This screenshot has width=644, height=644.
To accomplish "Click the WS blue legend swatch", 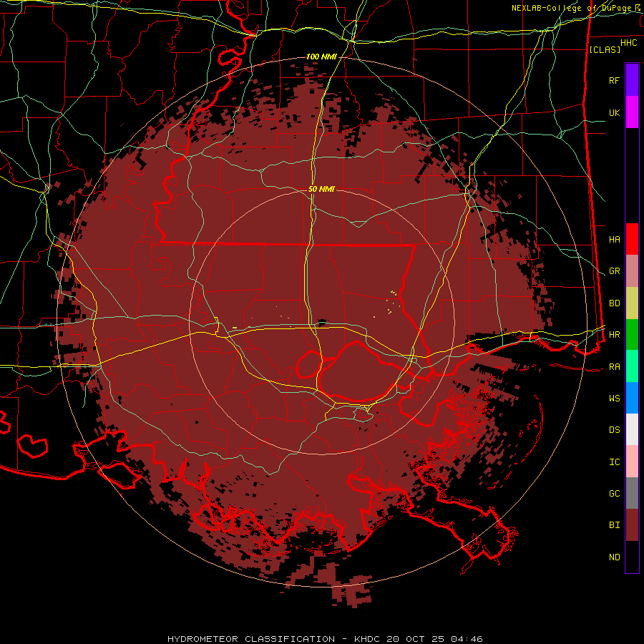I will tap(632, 398).
